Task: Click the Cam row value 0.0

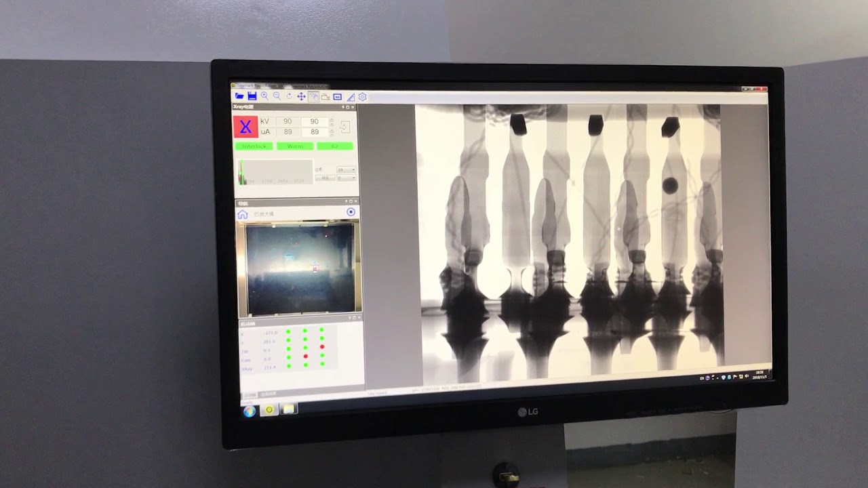Action: pyautogui.click(x=267, y=359)
